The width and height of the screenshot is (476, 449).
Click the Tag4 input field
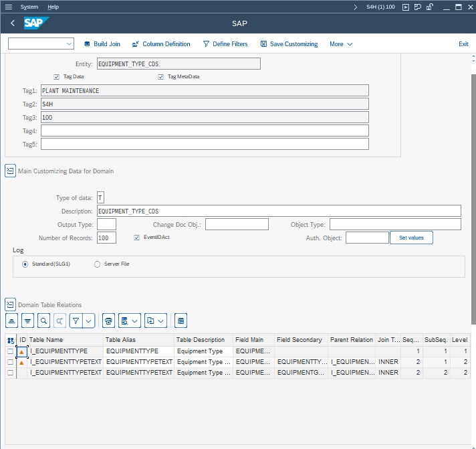[205, 130]
